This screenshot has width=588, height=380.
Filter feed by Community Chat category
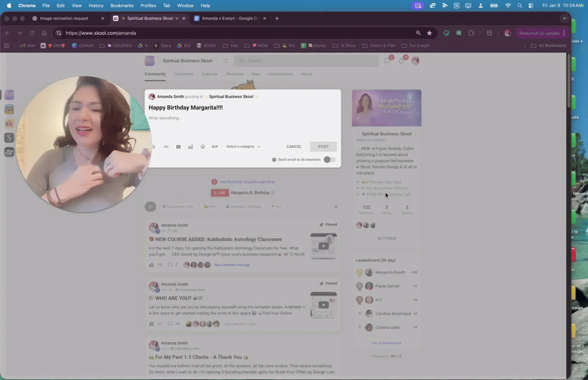click(x=177, y=207)
